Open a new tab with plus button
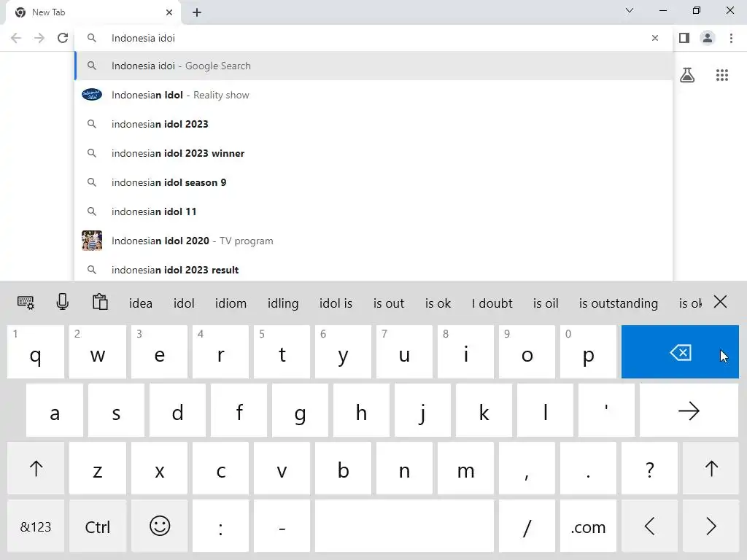This screenshot has height=560, width=747. pyautogui.click(x=197, y=12)
